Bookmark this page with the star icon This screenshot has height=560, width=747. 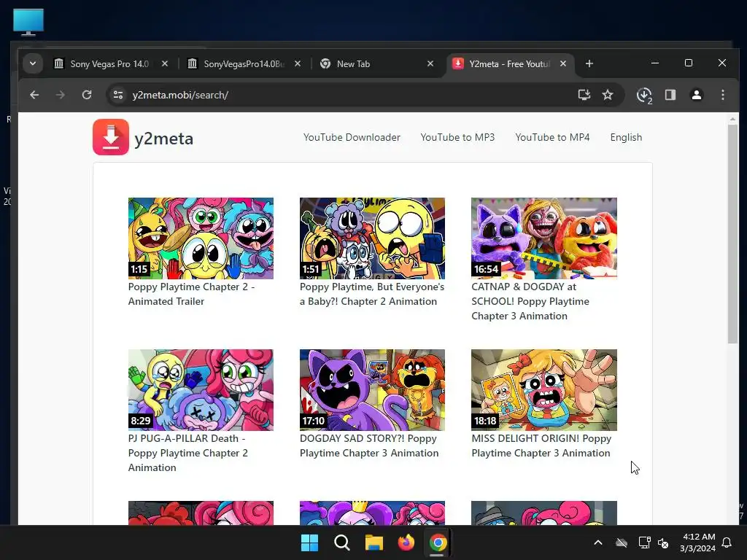608,95
